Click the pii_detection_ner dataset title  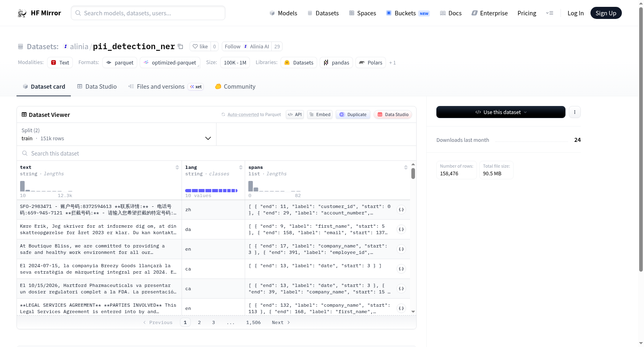pyautogui.click(x=134, y=46)
